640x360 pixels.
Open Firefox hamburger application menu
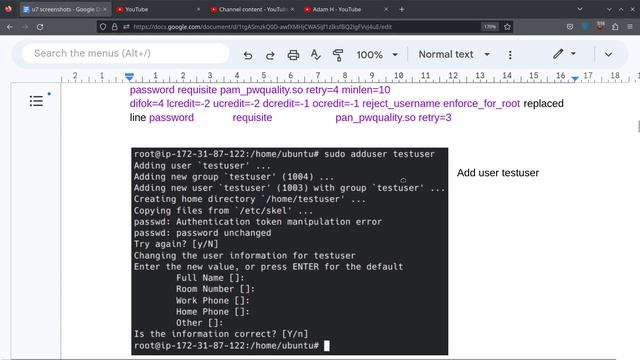[630, 27]
